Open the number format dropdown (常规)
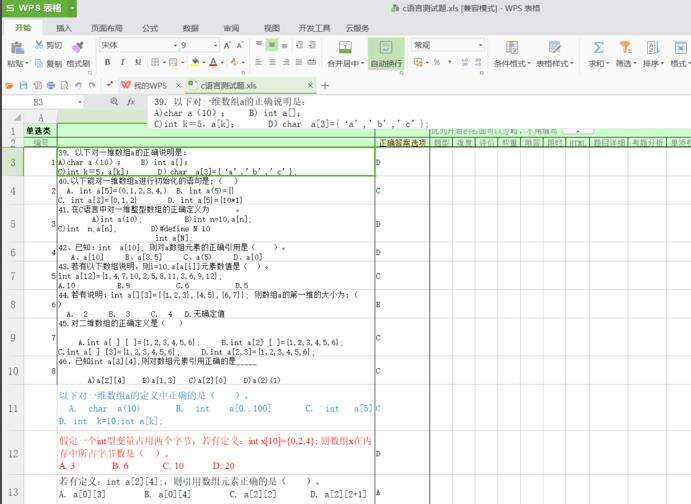The image size is (691, 504). [x=480, y=45]
